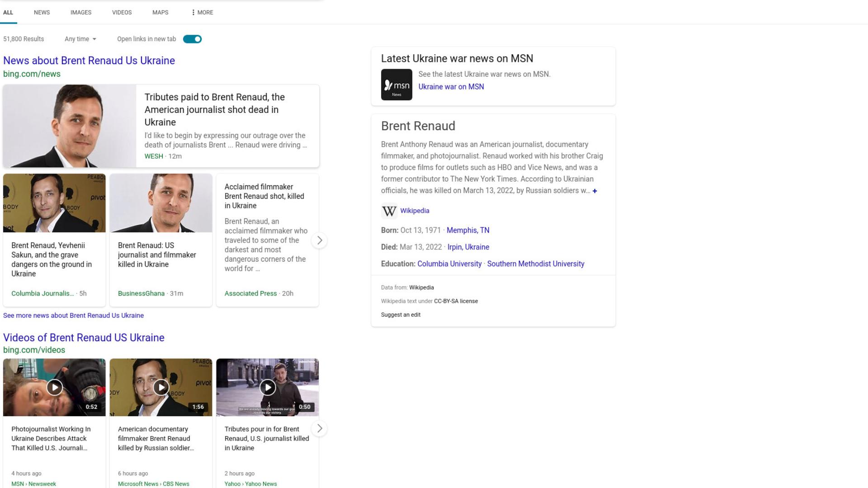The image size is (868, 488).
Task: Click the Associated Press source label
Action: click(250, 293)
